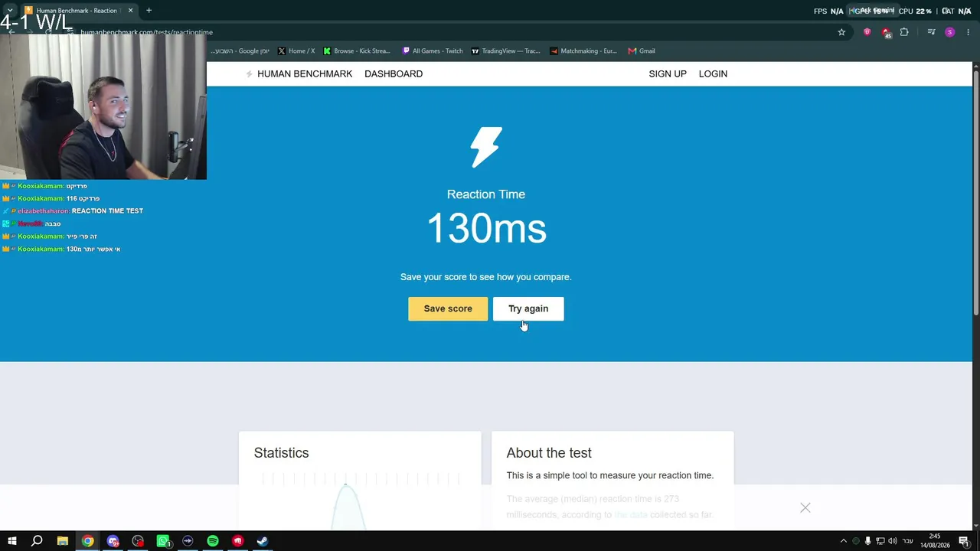The height and width of the screenshot is (551, 980).
Task: Open the Home / X bookmark
Action: pos(296,51)
